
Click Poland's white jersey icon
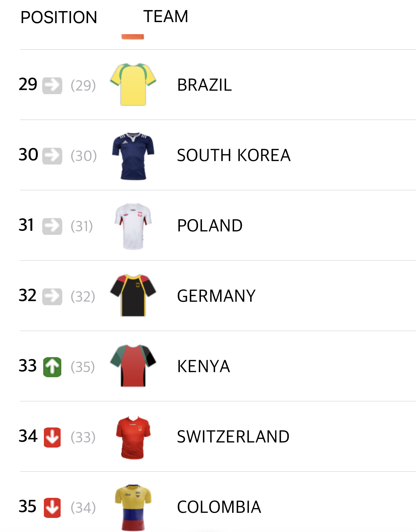(133, 226)
